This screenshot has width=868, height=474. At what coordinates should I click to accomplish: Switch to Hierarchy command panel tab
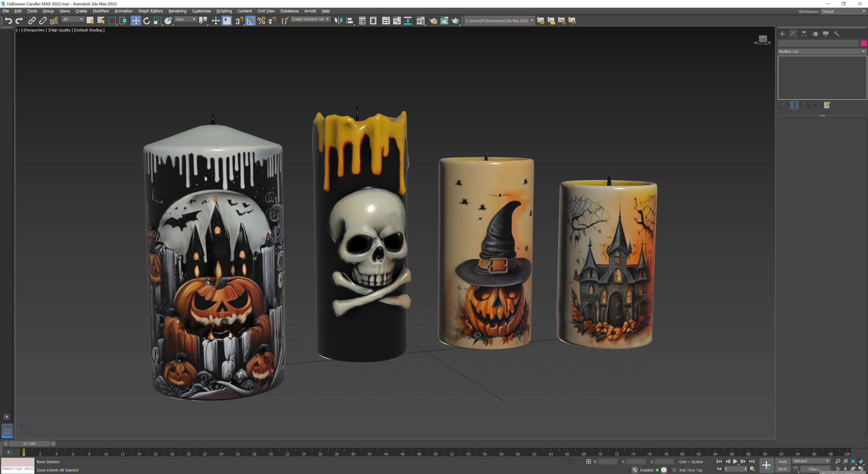tap(804, 34)
